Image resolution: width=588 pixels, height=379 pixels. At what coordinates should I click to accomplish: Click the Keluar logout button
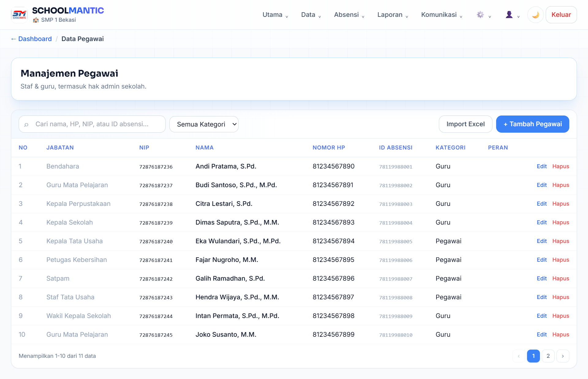(x=561, y=15)
